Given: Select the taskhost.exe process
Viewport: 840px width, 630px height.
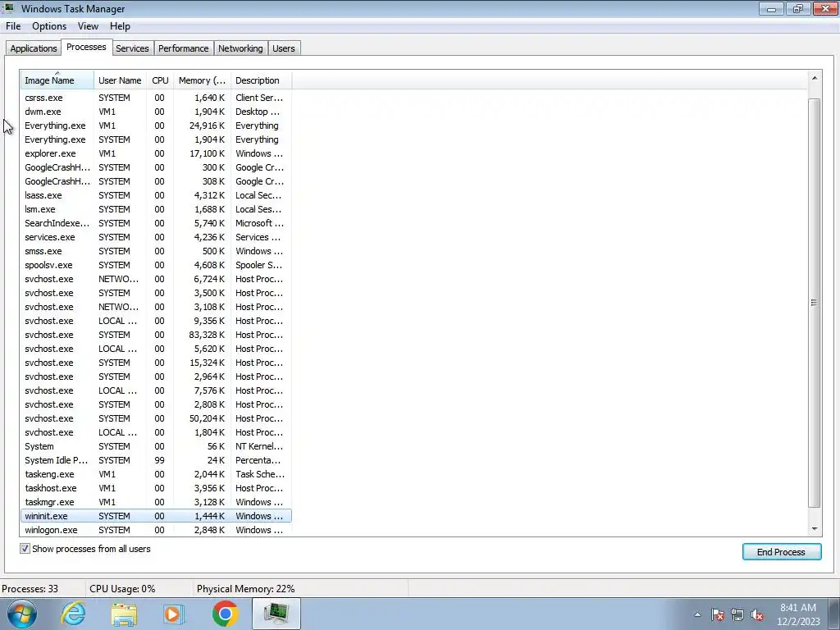Looking at the screenshot, I should (x=156, y=488).
